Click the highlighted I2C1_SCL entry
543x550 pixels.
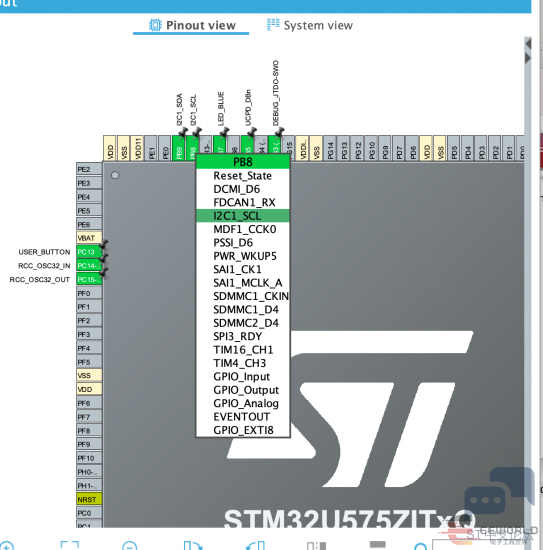coord(243,216)
